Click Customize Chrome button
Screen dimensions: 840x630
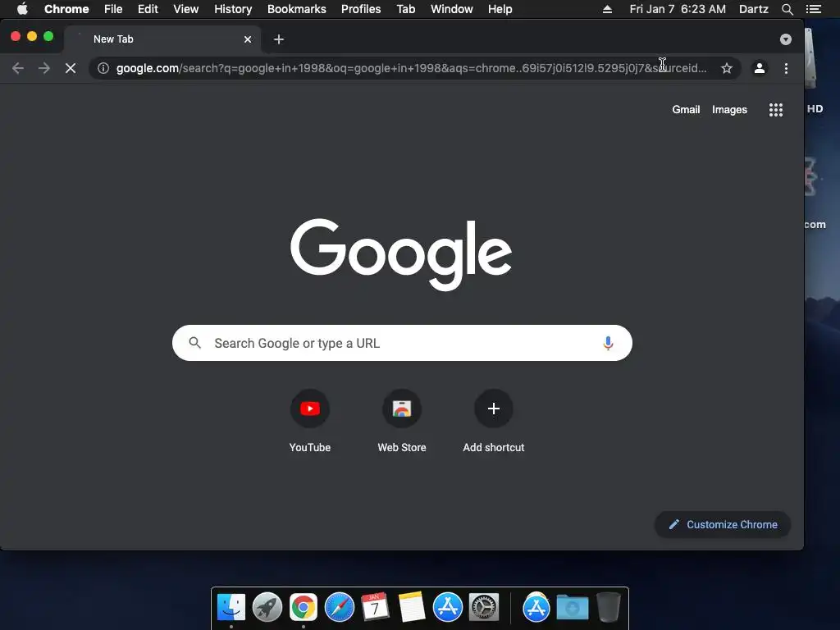pyautogui.click(x=723, y=524)
